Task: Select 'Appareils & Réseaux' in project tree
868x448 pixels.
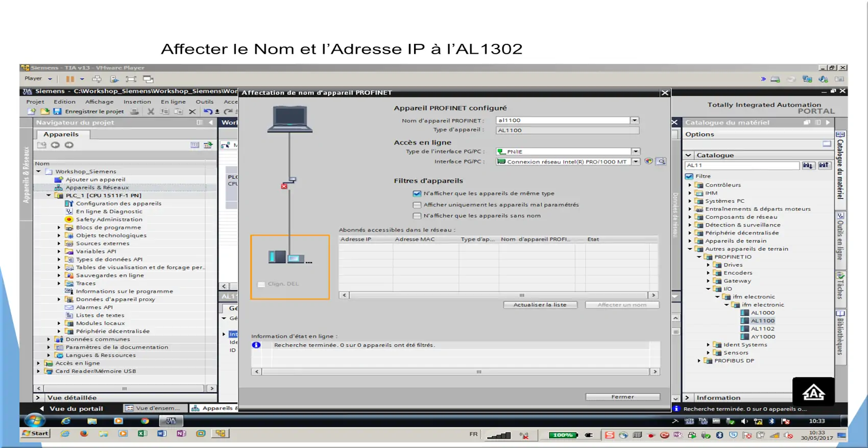Action: [97, 187]
